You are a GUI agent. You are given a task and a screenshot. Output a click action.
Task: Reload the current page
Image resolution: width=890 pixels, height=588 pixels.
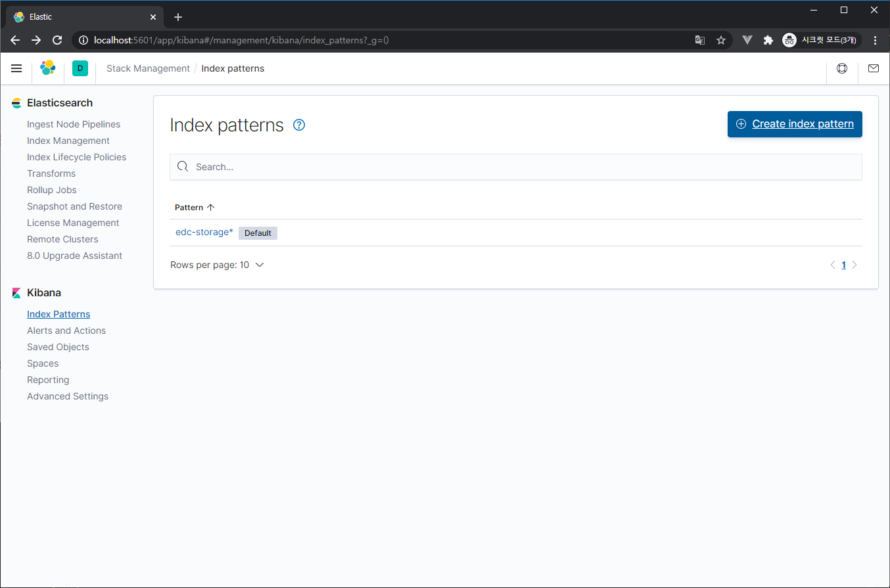click(57, 40)
